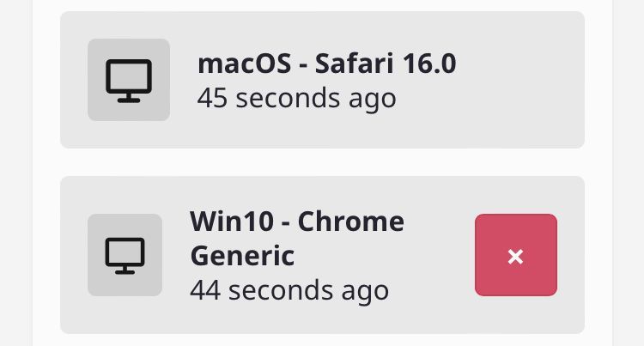Screen dimensions: 644x346
Task: Select the gray icon tile in Win10 card
Action: click(125, 255)
